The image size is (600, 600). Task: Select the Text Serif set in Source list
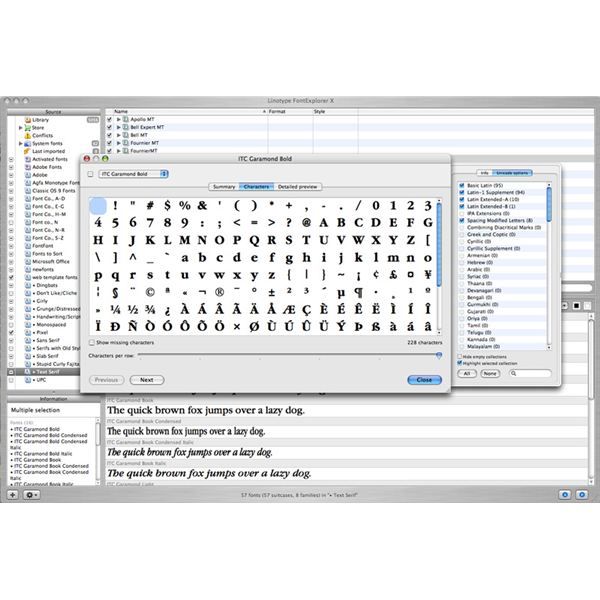click(x=43, y=372)
